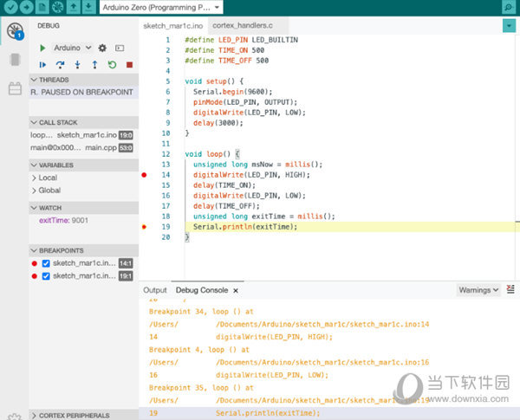Screen dimensions: 520x420
Task: Open the Serial Monitor icon
Action: coord(509,7)
